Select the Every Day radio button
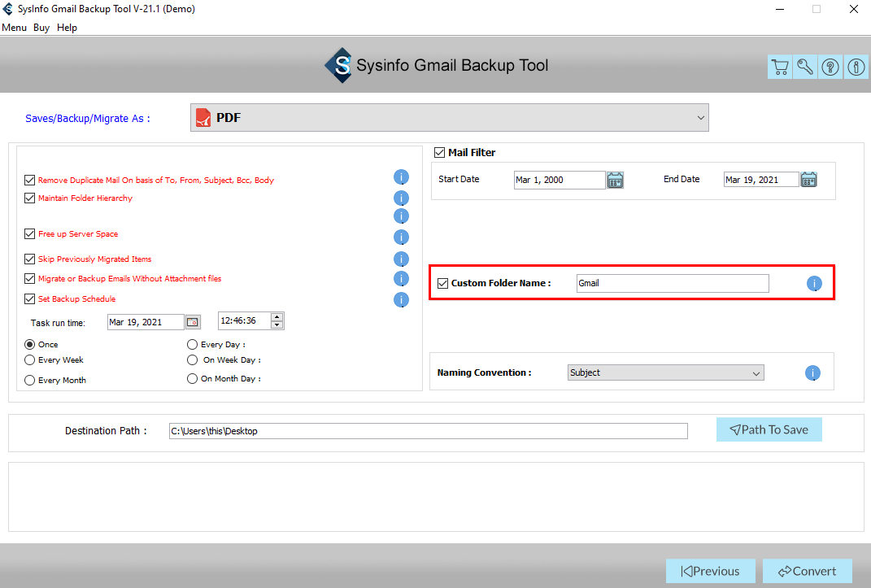 click(x=192, y=344)
